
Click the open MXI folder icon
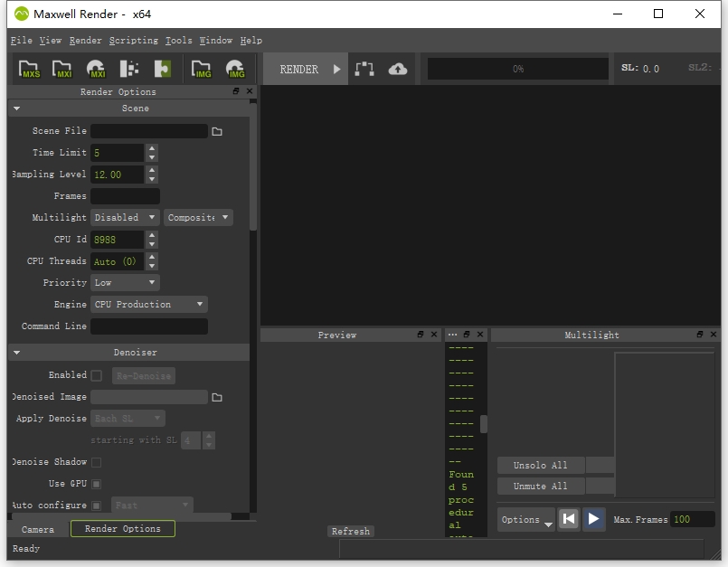pyautogui.click(x=61, y=70)
